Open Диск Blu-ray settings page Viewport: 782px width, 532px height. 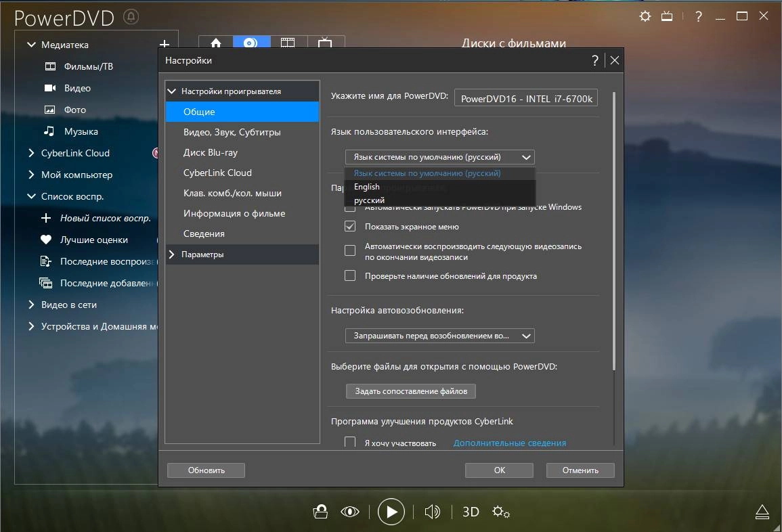[242, 152]
